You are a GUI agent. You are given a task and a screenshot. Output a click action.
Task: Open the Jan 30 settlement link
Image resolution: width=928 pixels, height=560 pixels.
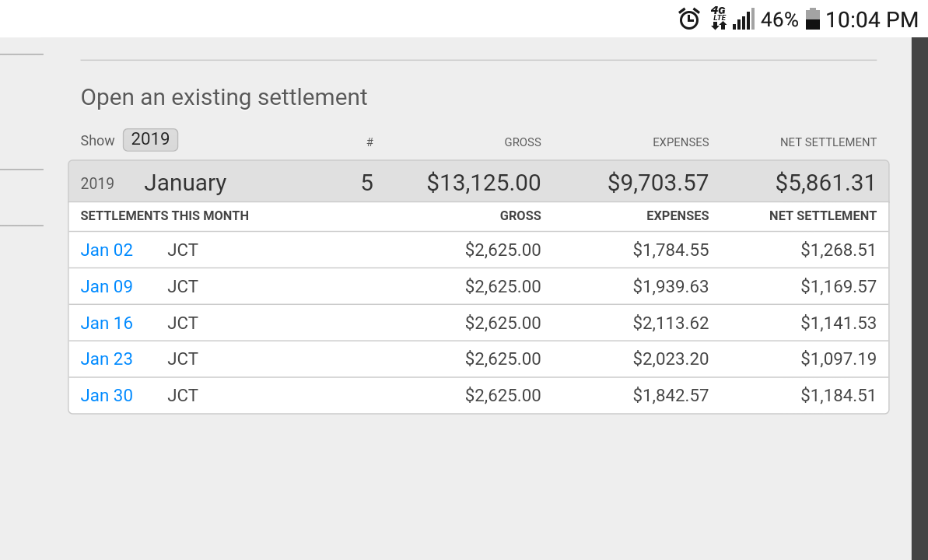pyautogui.click(x=107, y=395)
